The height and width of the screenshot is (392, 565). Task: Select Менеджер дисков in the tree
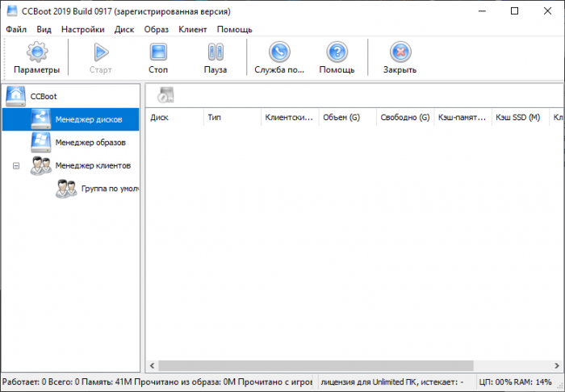pos(89,119)
